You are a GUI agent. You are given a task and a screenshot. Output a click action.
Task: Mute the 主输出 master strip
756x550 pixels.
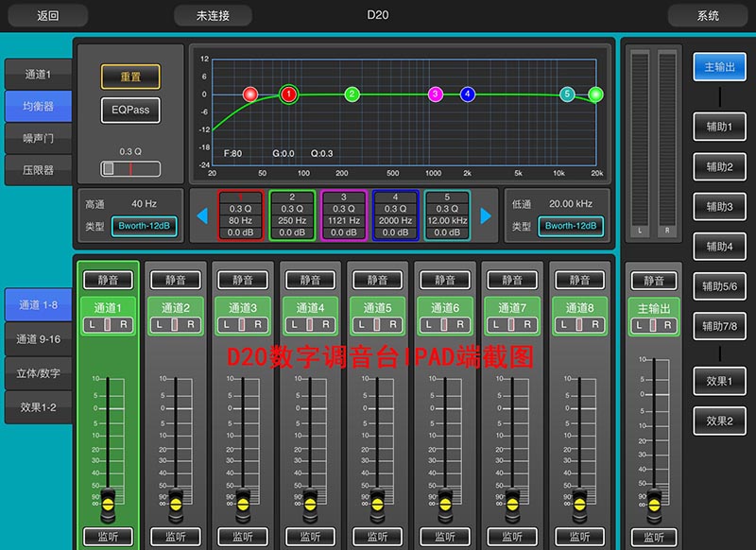[x=655, y=281]
